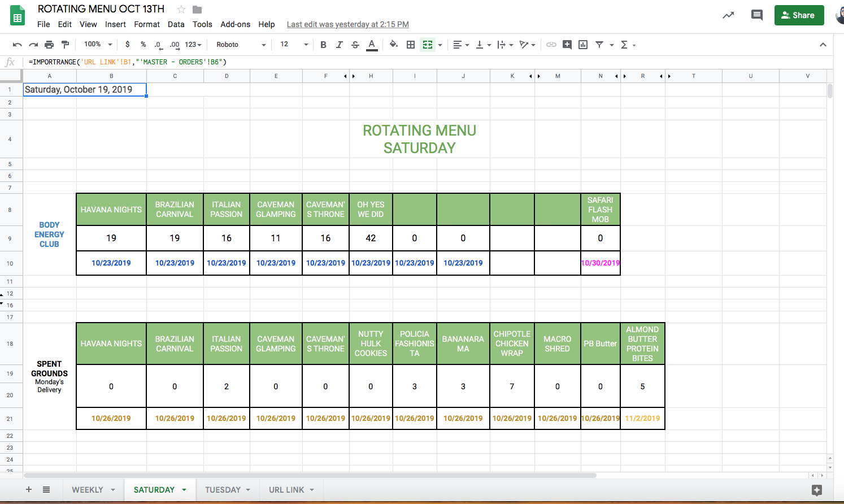844x504 pixels.
Task: Toggle bold formatting
Action: click(323, 45)
